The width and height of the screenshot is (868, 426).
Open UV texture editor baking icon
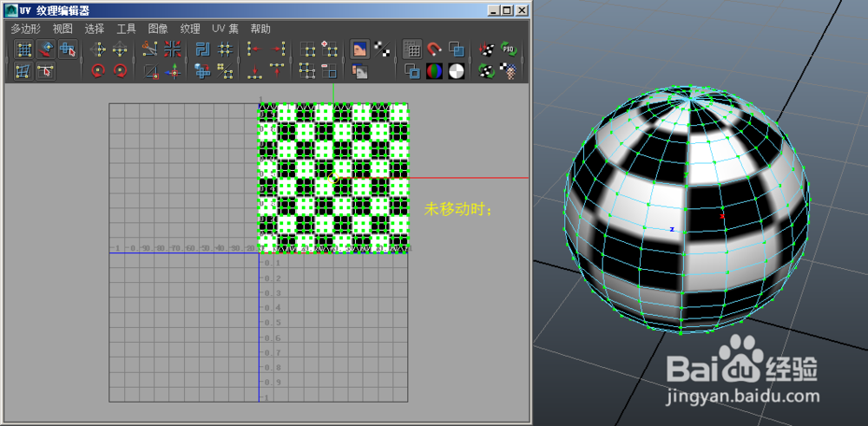click(487, 49)
